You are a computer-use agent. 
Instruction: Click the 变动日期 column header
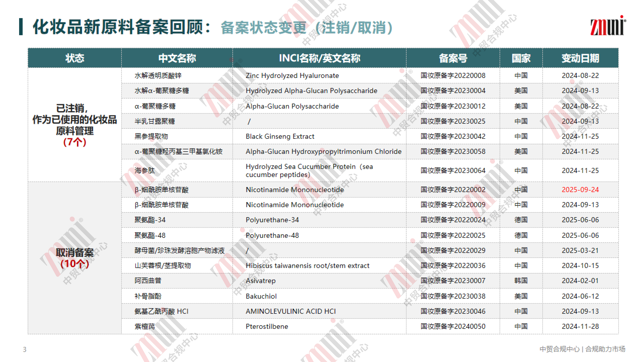[580, 58]
